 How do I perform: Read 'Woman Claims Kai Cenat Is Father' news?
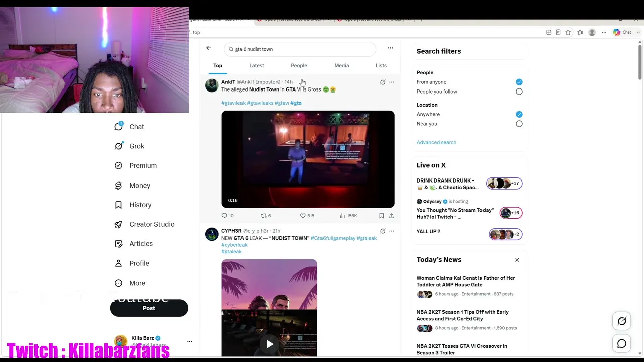[x=469, y=286]
